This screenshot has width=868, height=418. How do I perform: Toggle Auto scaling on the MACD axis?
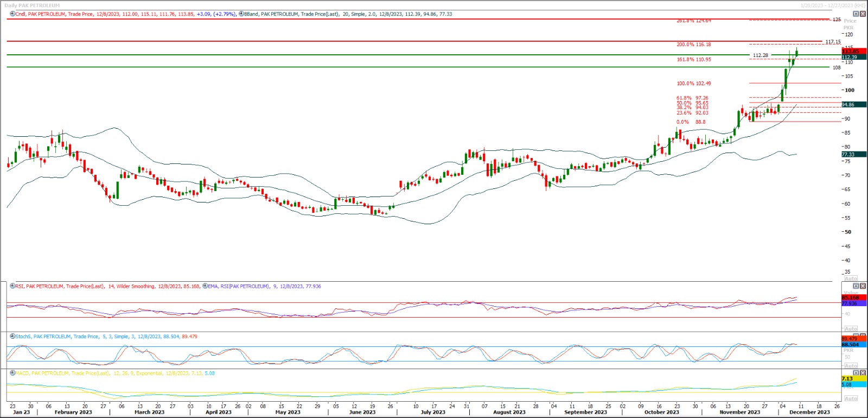(851, 398)
